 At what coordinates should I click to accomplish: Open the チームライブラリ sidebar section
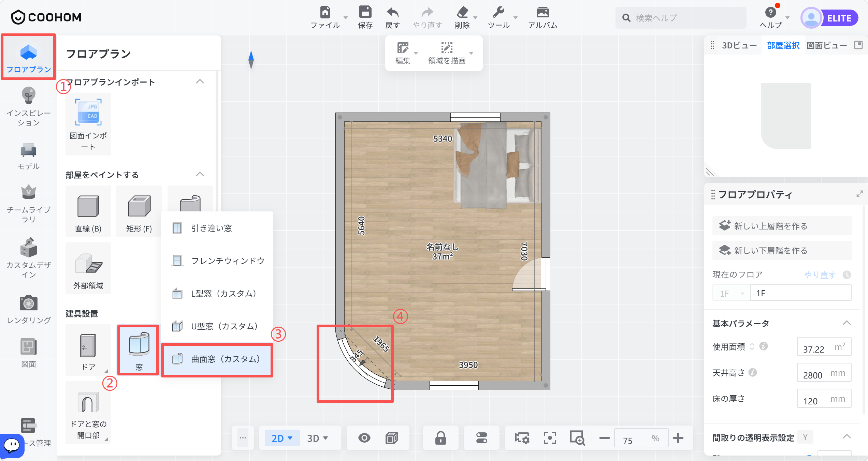(28, 204)
